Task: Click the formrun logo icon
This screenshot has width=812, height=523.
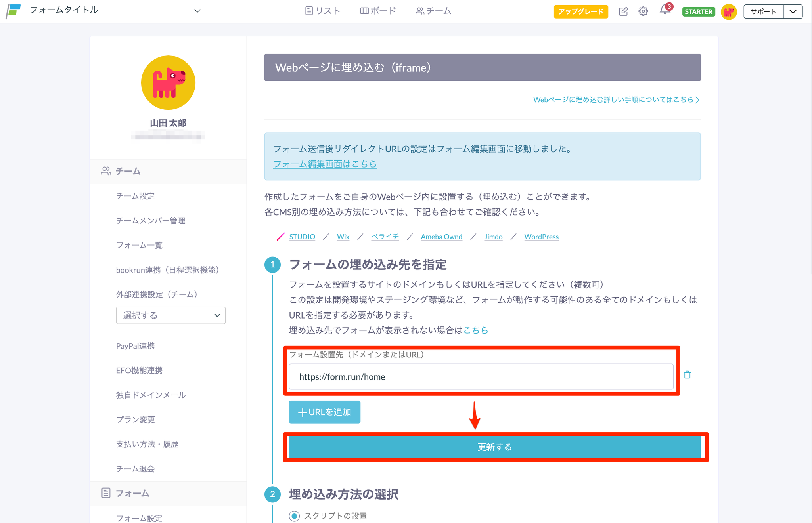Action: click(x=13, y=11)
